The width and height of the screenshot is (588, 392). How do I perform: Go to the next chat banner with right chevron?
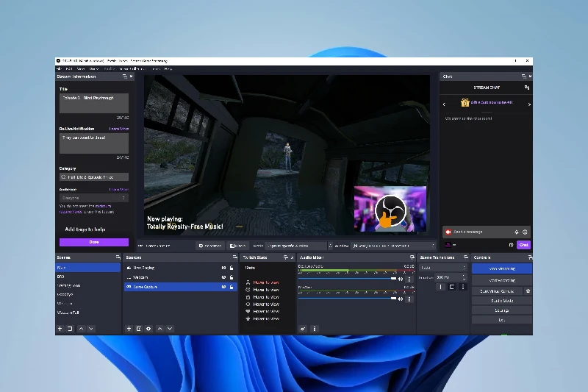tap(529, 104)
